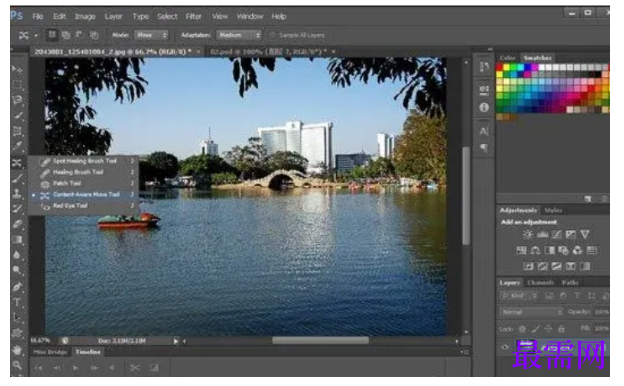
Task: Add a Brightness/Contrast adjustment
Action: point(528,234)
